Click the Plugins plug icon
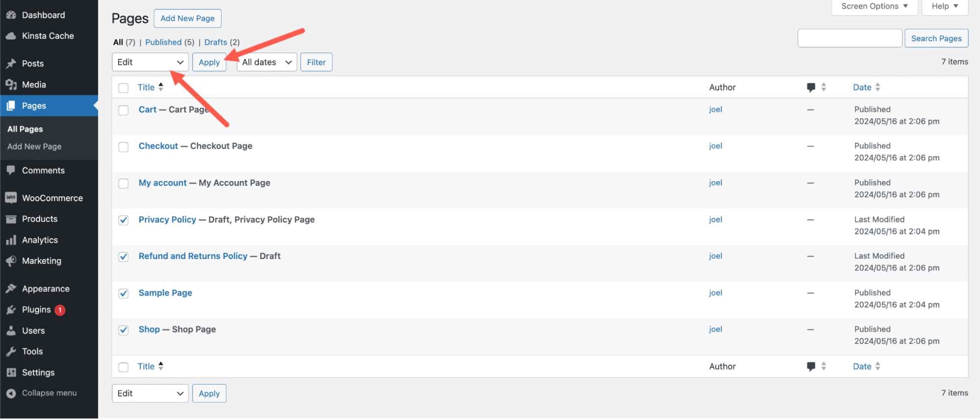This screenshot has height=419, width=980. coord(11,310)
